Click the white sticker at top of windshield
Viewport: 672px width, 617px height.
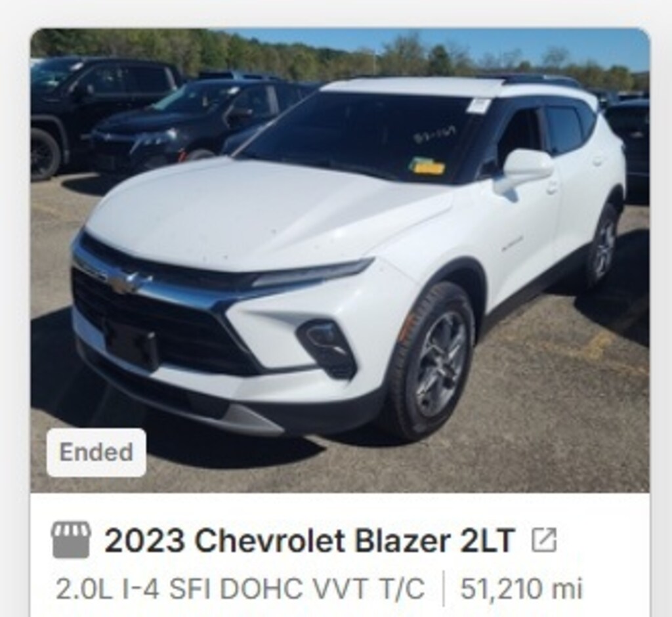coord(478,106)
